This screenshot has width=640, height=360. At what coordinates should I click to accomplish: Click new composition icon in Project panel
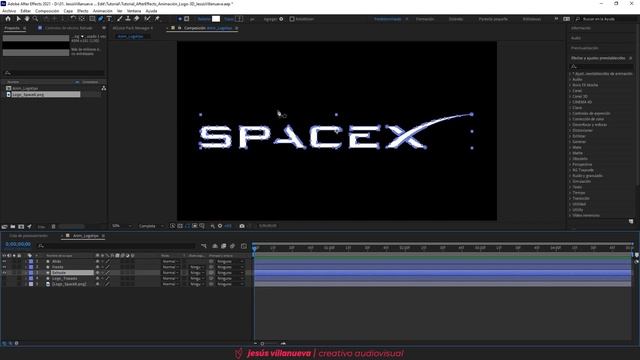point(21,227)
